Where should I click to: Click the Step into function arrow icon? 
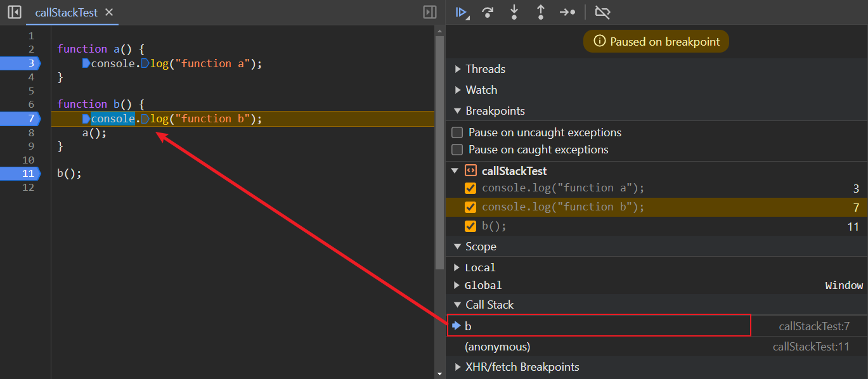(x=514, y=12)
